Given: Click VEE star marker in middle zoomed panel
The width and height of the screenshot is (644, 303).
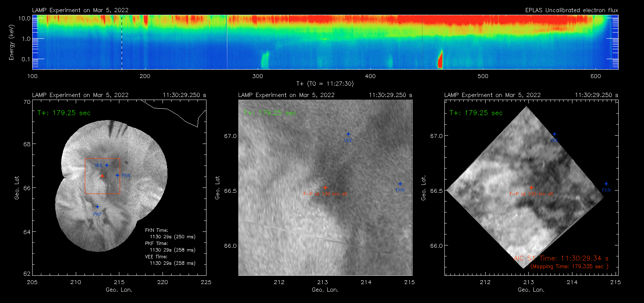Looking at the screenshot, I should click(x=349, y=134).
